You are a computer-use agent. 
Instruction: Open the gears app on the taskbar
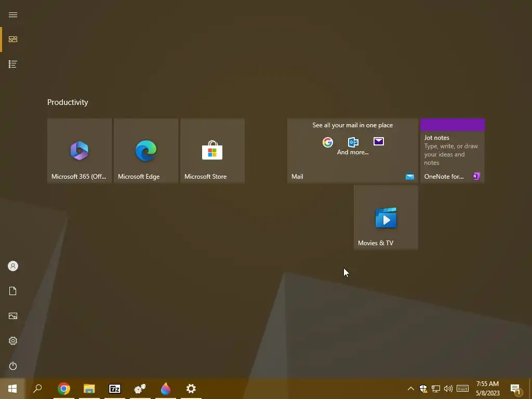(x=140, y=389)
